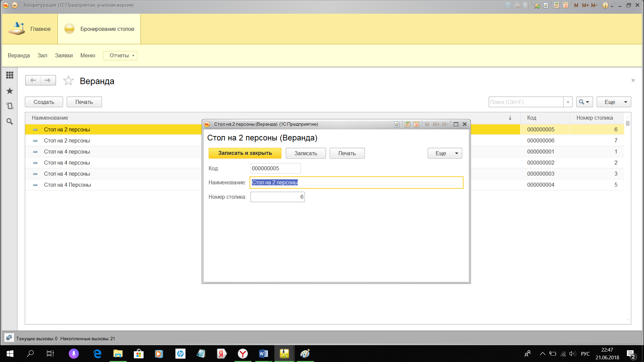Image resolution: width=644 pixels, height=362 pixels.
Task: Switch to the Главное section
Action: tap(30, 29)
